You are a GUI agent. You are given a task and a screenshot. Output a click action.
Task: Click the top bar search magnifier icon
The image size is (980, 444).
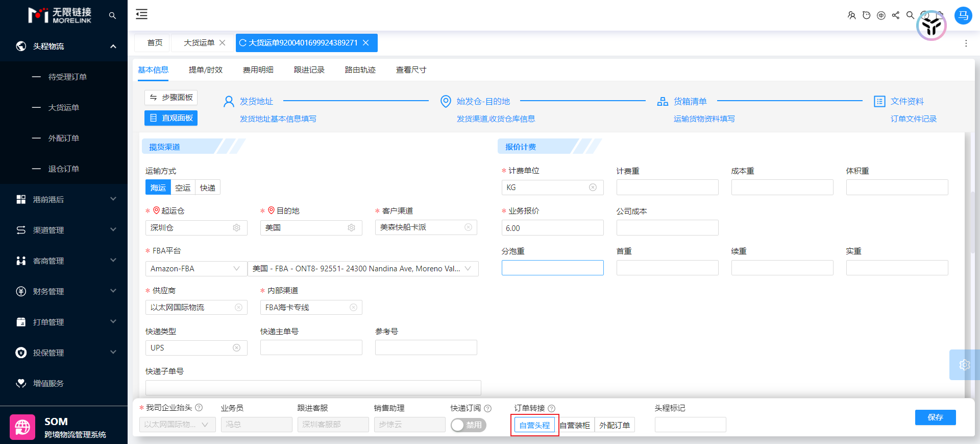[910, 15]
